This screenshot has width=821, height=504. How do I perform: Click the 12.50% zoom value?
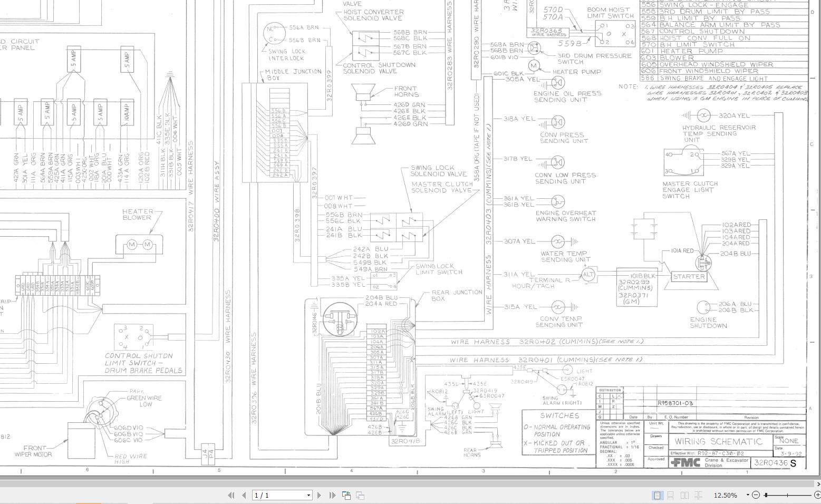(726, 496)
